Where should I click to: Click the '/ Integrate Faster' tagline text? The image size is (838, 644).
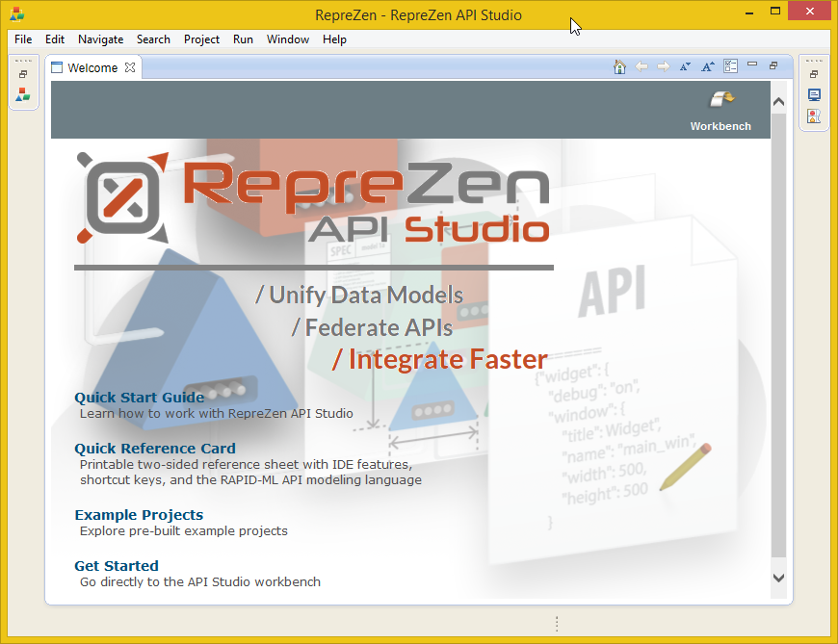pyautogui.click(x=440, y=359)
